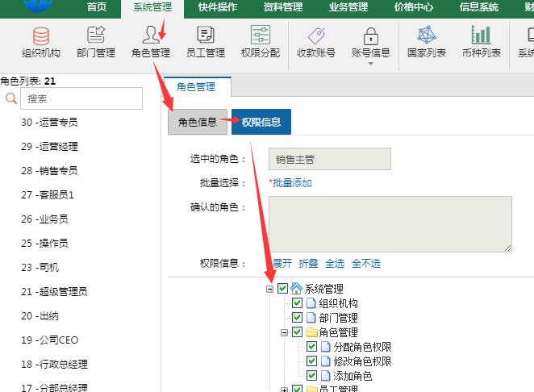Collapse the 角色管理 tree folder
The width and height of the screenshot is (534, 392).
[x=284, y=332]
